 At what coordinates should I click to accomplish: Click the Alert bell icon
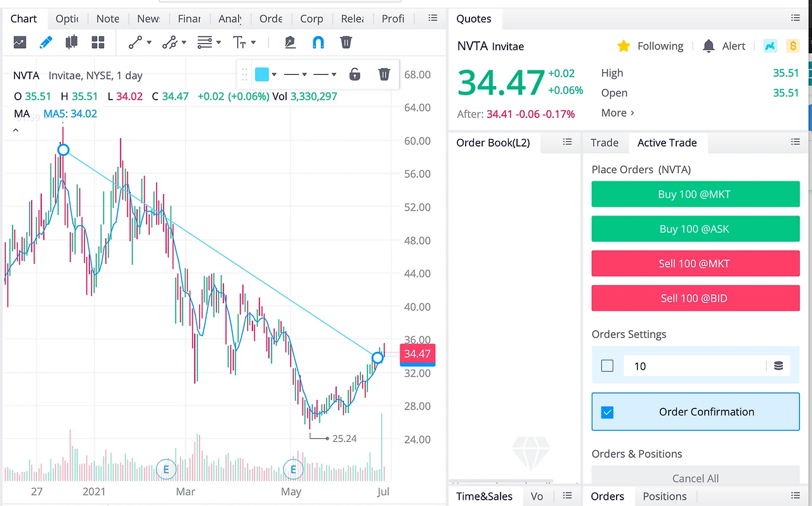[x=709, y=46]
